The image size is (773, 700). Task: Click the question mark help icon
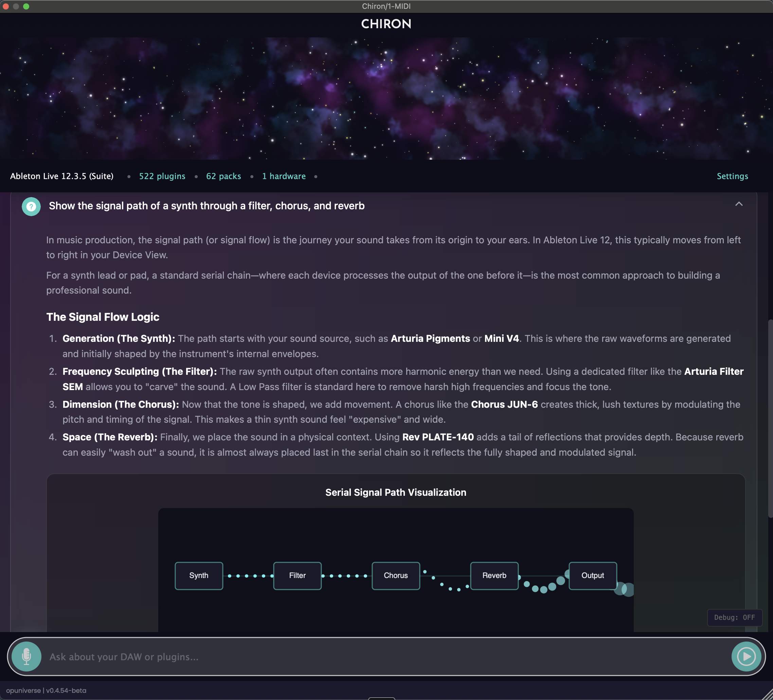(31, 206)
